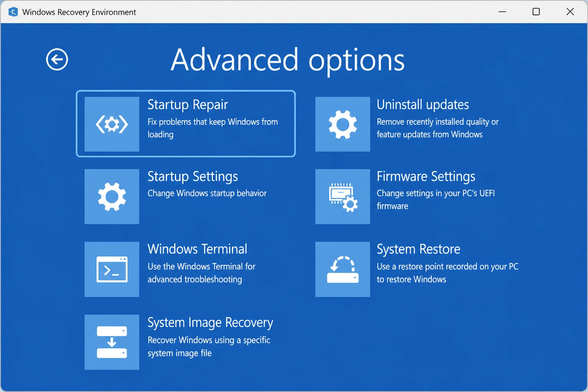This screenshot has width=588, height=392.
Task: Click the Windows Recovery Environment title bar icon
Action: coord(13,12)
